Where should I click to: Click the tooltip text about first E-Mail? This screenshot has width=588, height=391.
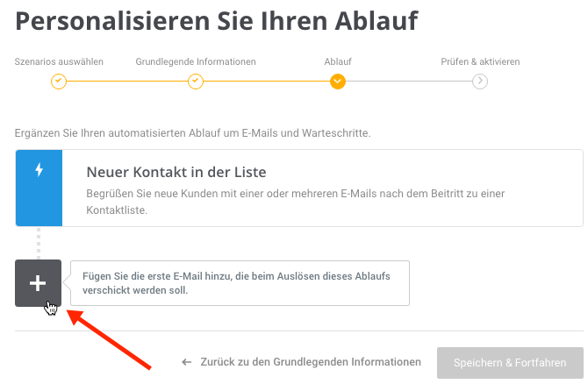point(236,283)
